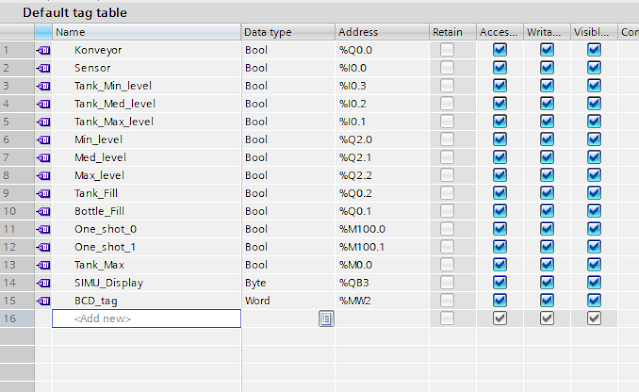Toggle Visible checkbox for Bottle_Fill

594,211
